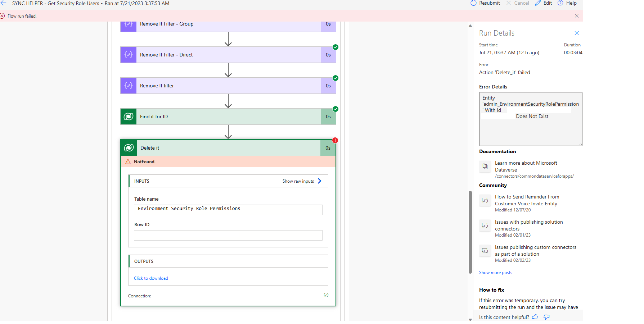Click the Edit pencil icon

click(538, 3)
